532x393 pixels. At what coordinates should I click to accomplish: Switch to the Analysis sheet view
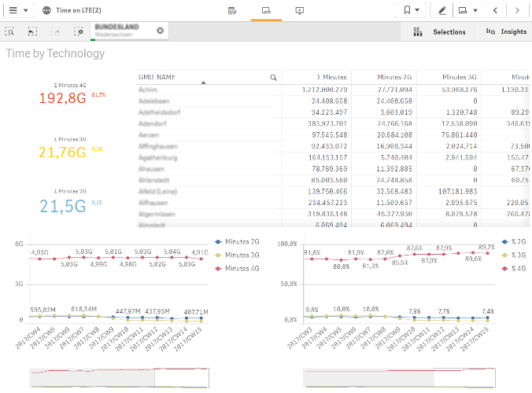tap(266, 10)
